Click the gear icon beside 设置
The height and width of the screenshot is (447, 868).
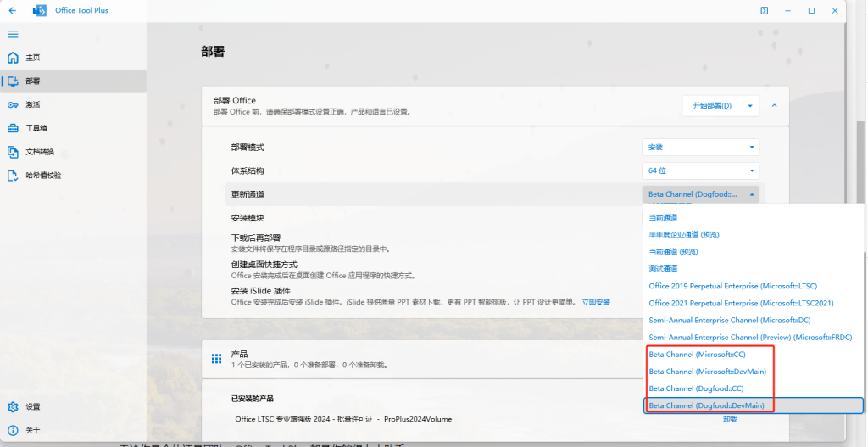(x=13, y=406)
